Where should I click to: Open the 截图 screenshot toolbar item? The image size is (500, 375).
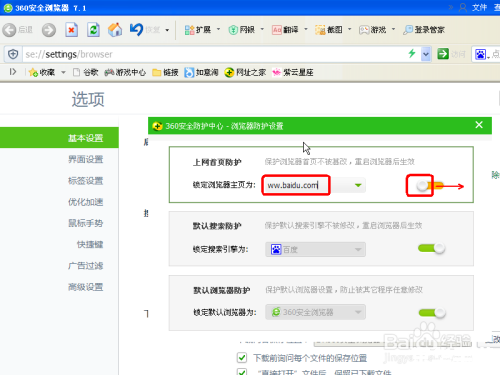329,30
